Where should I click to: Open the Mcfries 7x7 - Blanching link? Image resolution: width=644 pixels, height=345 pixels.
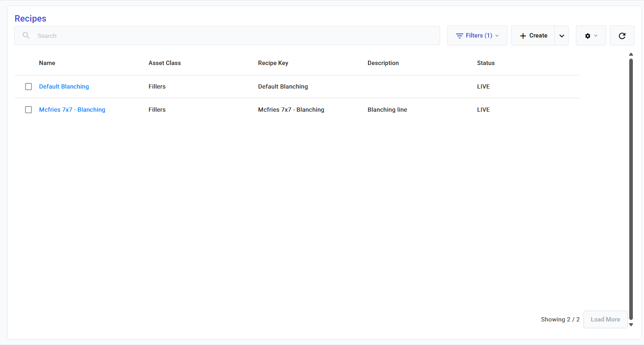pyautogui.click(x=72, y=110)
